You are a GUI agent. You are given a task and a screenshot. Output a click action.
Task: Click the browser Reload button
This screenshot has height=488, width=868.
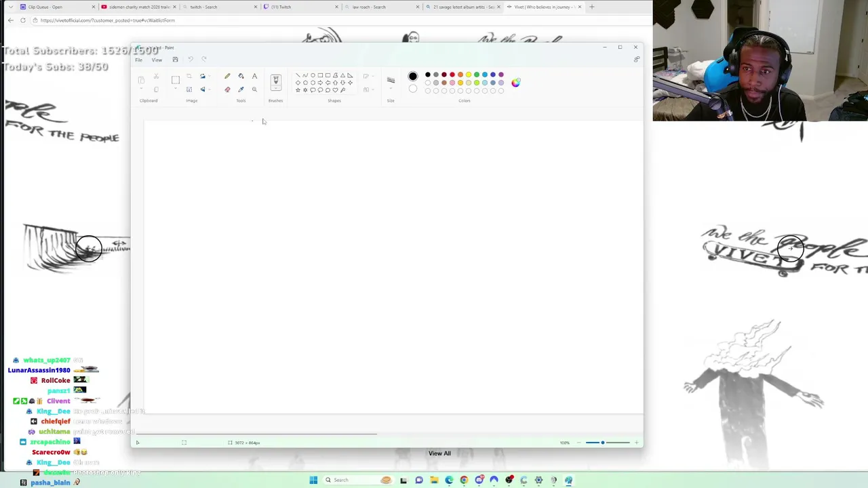pyautogui.click(x=23, y=20)
